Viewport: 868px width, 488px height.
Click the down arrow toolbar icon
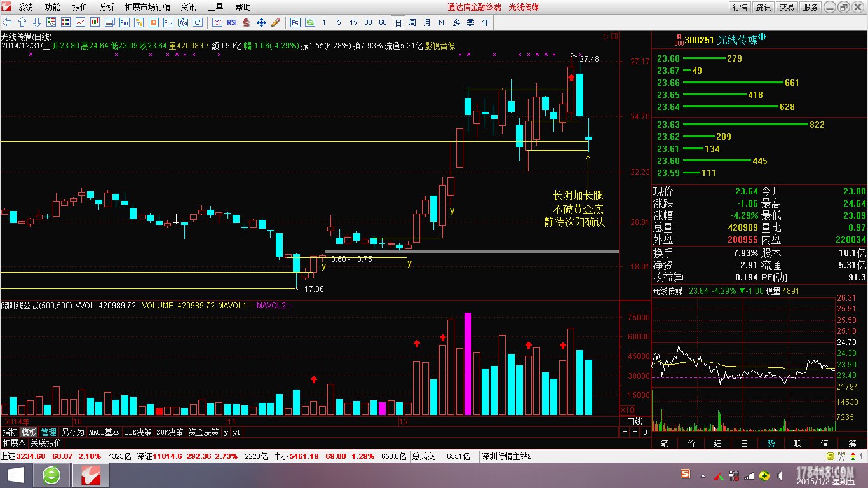click(x=37, y=22)
